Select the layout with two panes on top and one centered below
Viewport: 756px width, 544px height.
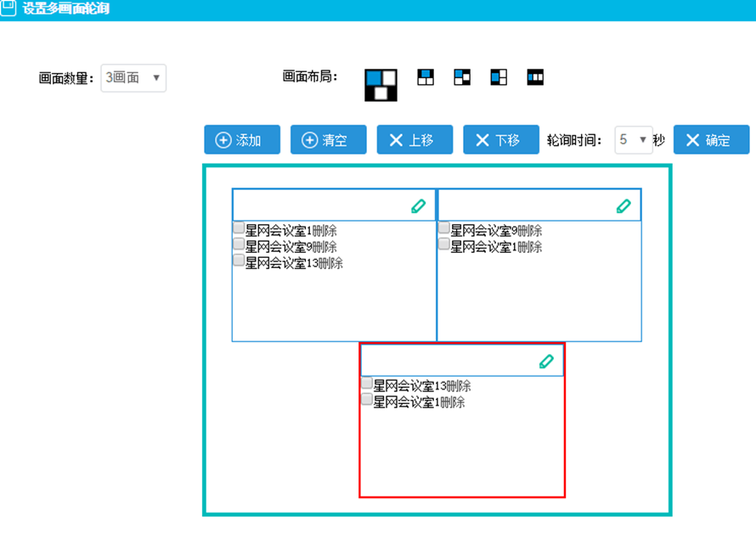[381, 85]
